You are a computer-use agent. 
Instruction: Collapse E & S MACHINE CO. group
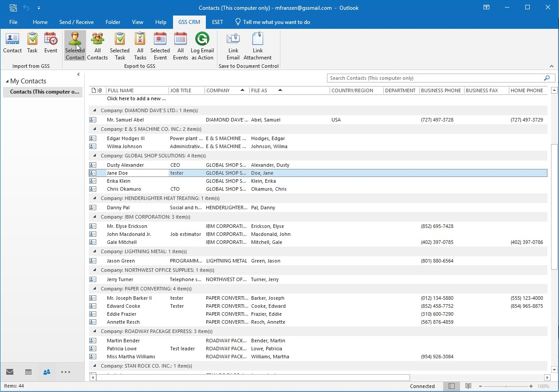click(x=94, y=129)
